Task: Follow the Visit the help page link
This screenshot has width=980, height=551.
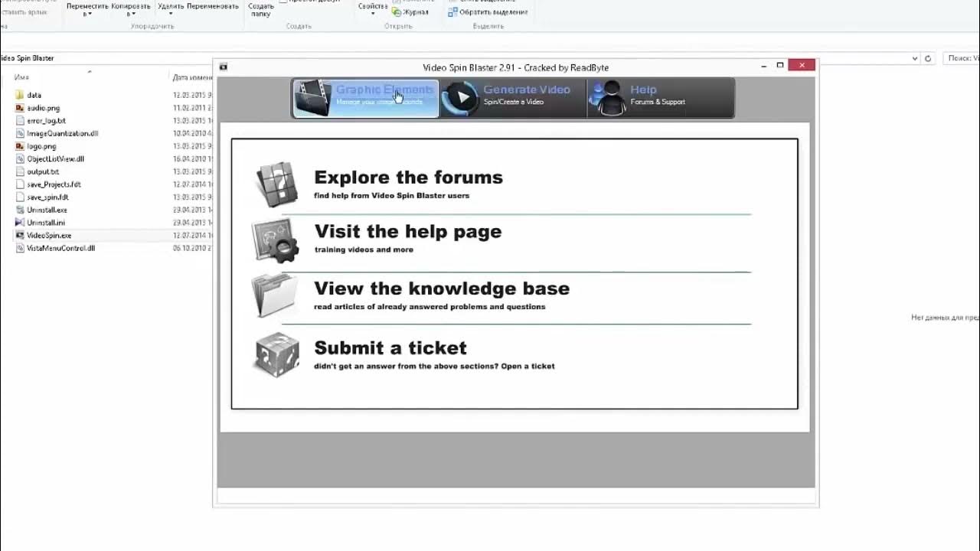Action: tap(408, 232)
